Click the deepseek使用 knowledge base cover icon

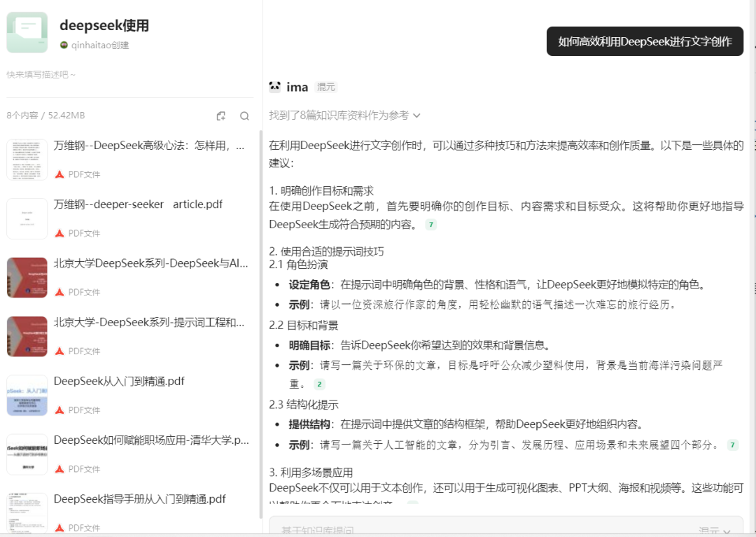[x=27, y=32]
